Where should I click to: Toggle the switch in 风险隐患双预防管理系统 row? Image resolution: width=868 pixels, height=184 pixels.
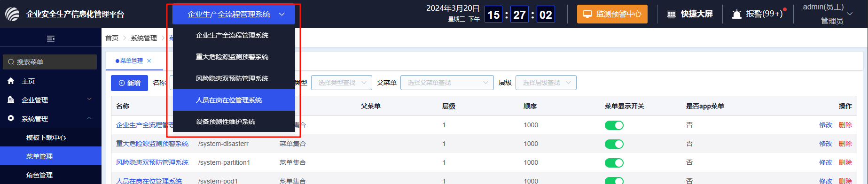[x=614, y=163]
